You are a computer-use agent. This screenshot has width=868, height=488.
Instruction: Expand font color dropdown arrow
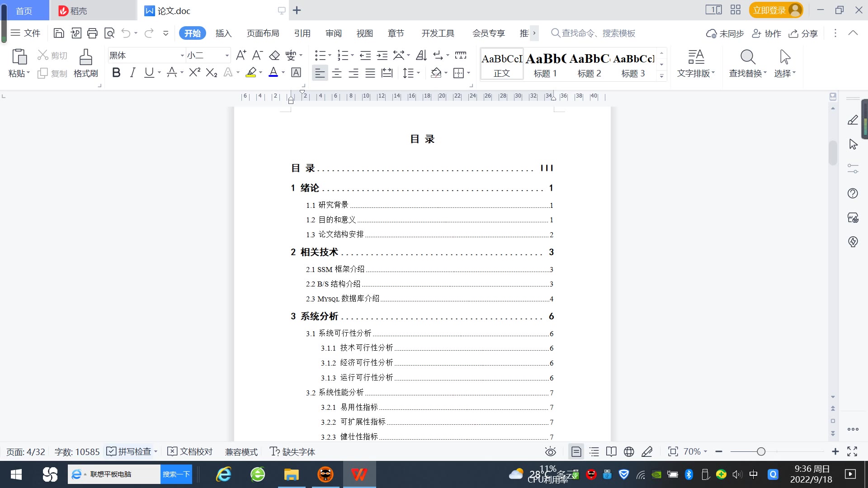(x=283, y=73)
